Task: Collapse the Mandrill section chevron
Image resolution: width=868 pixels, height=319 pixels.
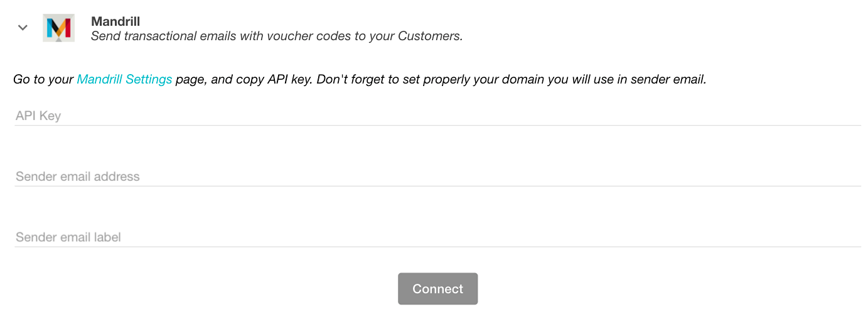Action: pyautogui.click(x=23, y=28)
